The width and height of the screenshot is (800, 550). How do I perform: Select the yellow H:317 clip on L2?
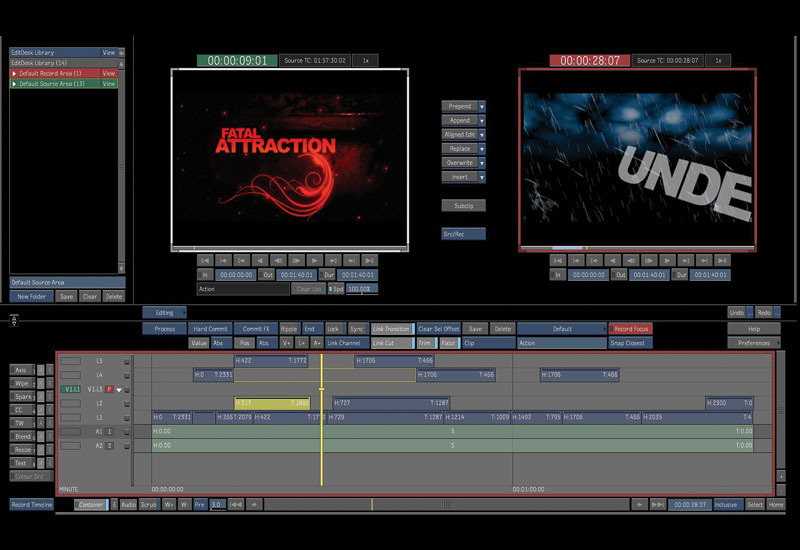272,403
